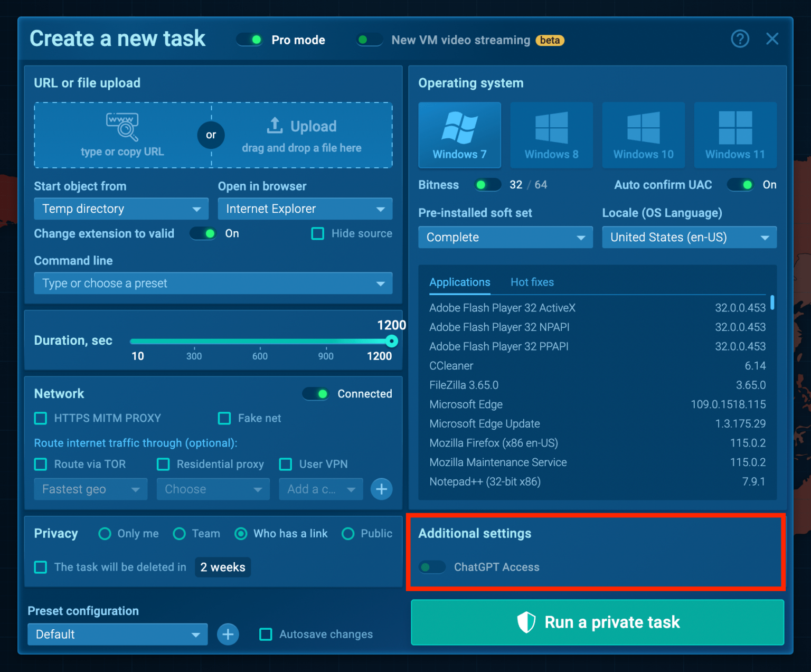Click the plus icon to add a proxy

(x=381, y=489)
